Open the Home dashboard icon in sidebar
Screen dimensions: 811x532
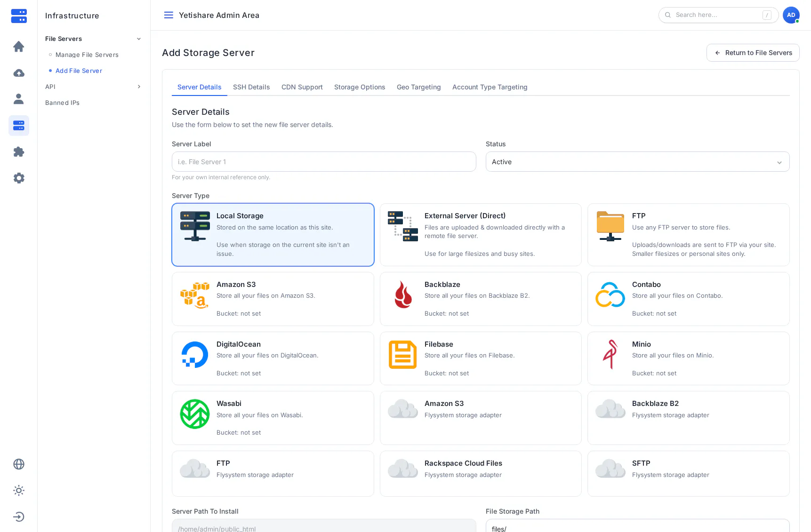point(19,47)
